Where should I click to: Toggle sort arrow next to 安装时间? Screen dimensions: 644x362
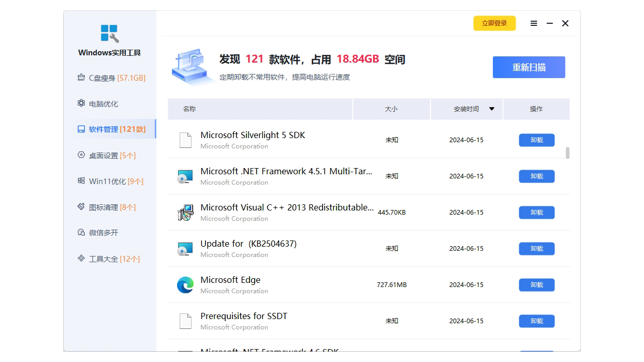pyautogui.click(x=492, y=109)
